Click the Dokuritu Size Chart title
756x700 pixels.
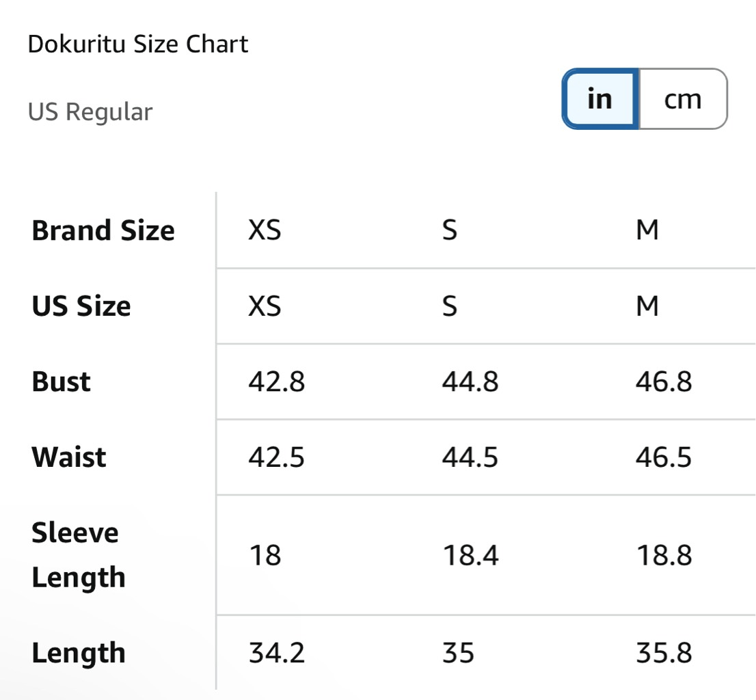pos(138,44)
